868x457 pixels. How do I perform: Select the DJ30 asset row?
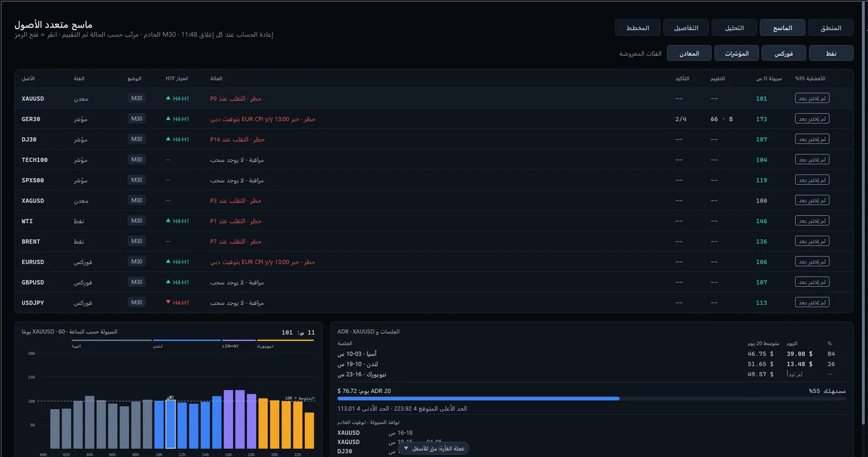[x=434, y=139]
